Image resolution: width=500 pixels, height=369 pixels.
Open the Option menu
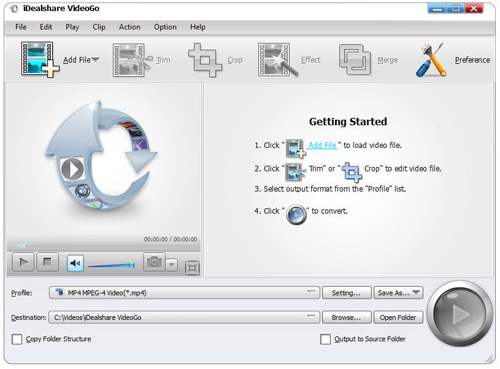point(165,27)
